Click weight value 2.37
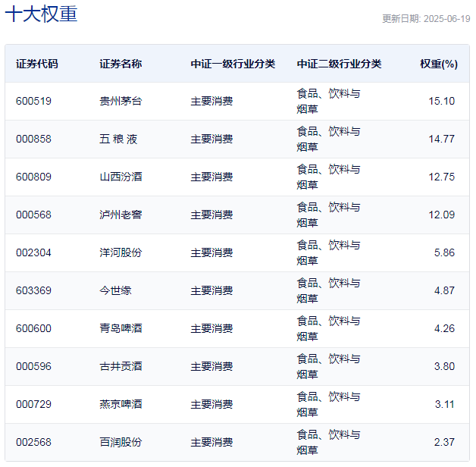Image resolution: width=476 pixels, height=467 pixels. [444, 443]
